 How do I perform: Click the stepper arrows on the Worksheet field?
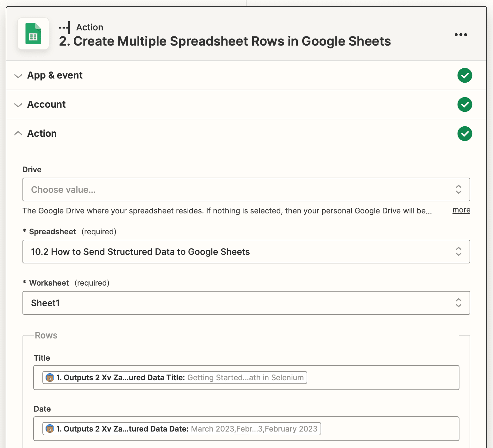(459, 303)
